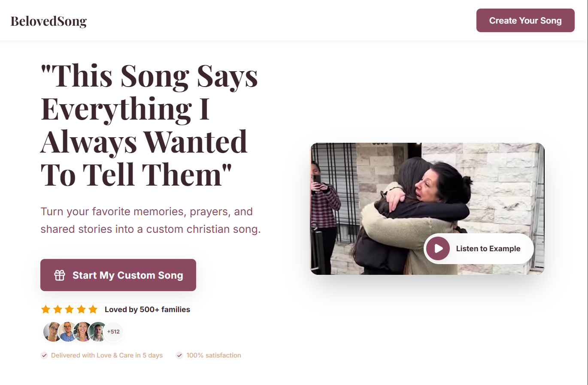Click the 'Listen to Example' pill label
Screen dimensions: 588x385
(488, 249)
